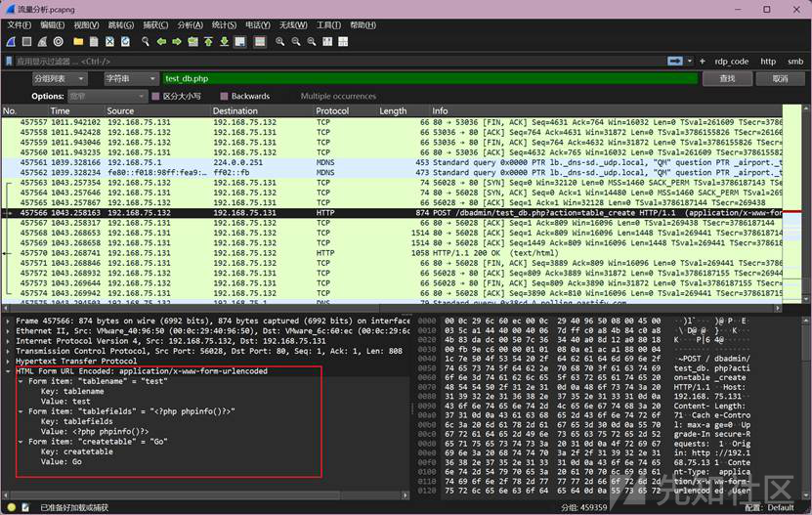Open the 捕获(C) menu

(155, 24)
